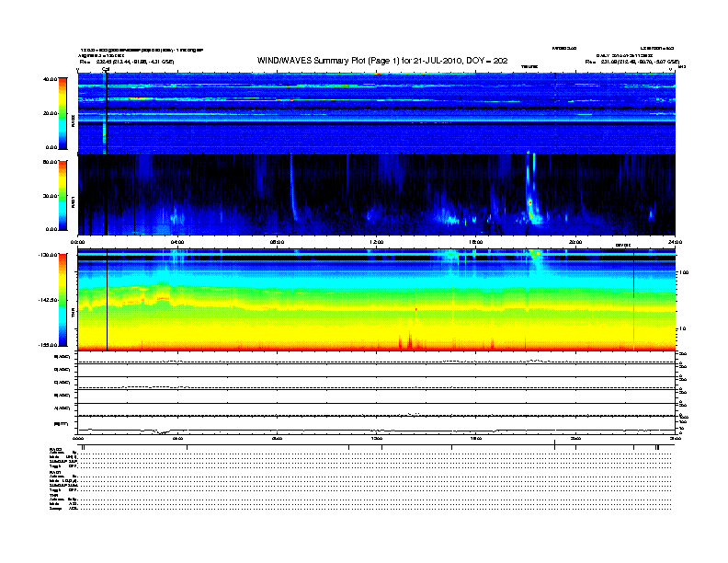This screenshot has height=563, width=728.
Task: Click the 20.00 label on RAD2 scale
Action: (x=50, y=113)
